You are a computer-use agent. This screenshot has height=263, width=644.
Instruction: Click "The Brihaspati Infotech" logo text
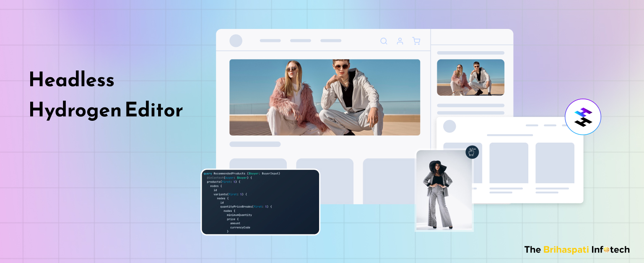[577, 250]
